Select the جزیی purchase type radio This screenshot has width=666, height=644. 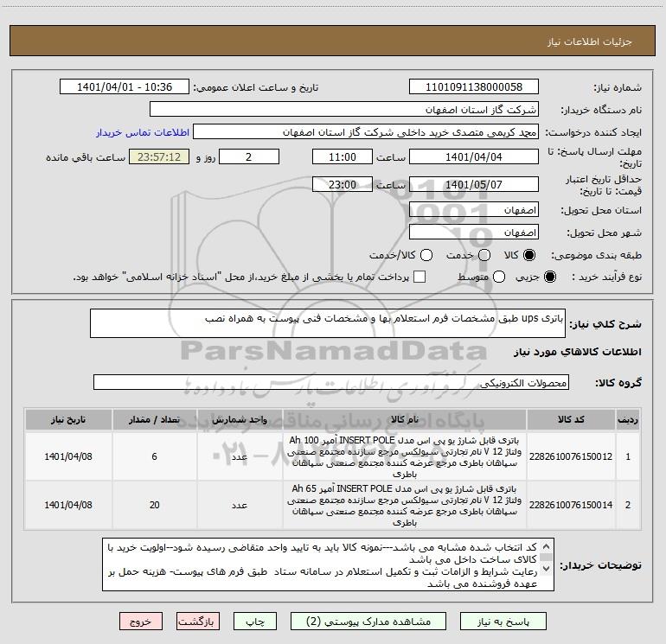click(x=549, y=277)
